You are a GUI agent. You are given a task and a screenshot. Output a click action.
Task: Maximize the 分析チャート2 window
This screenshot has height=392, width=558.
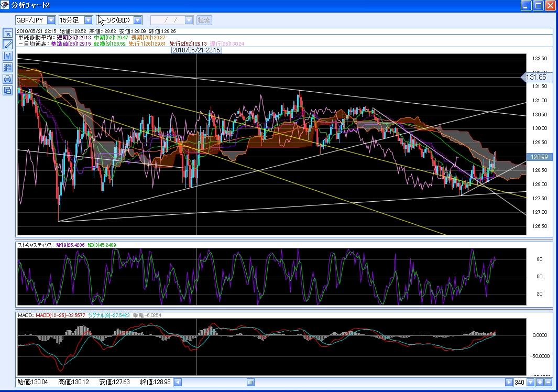tap(538, 5)
